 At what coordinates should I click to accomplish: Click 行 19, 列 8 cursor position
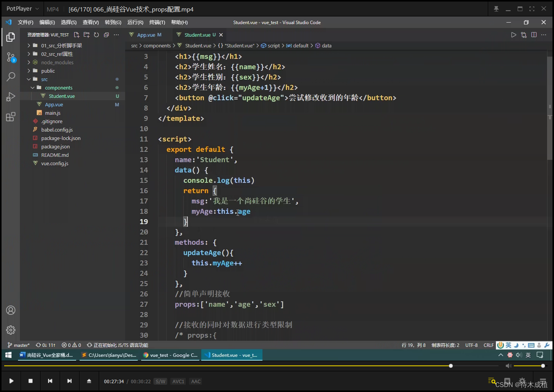[414, 345]
